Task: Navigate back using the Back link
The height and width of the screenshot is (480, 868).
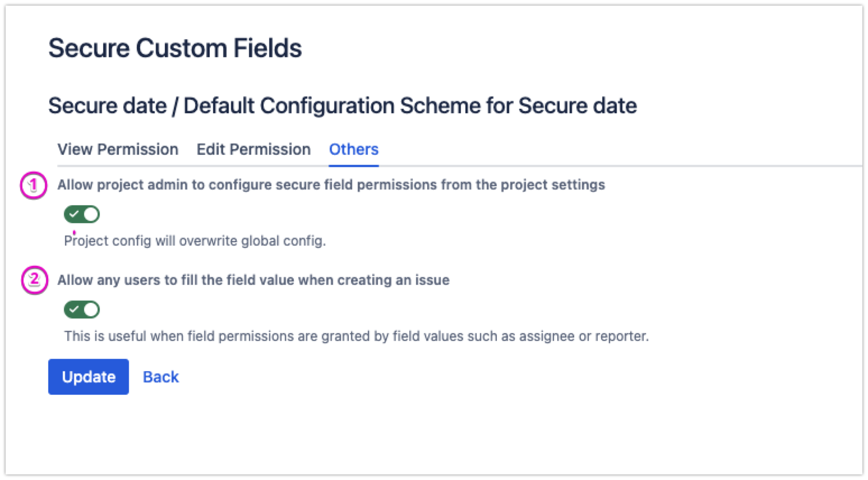Action: pos(160,376)
